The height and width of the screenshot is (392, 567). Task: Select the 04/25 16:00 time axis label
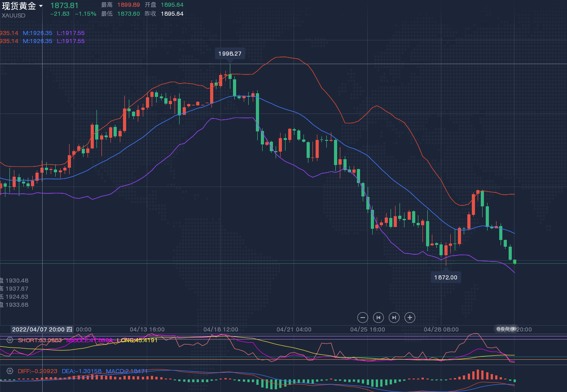tap(368, 329)
